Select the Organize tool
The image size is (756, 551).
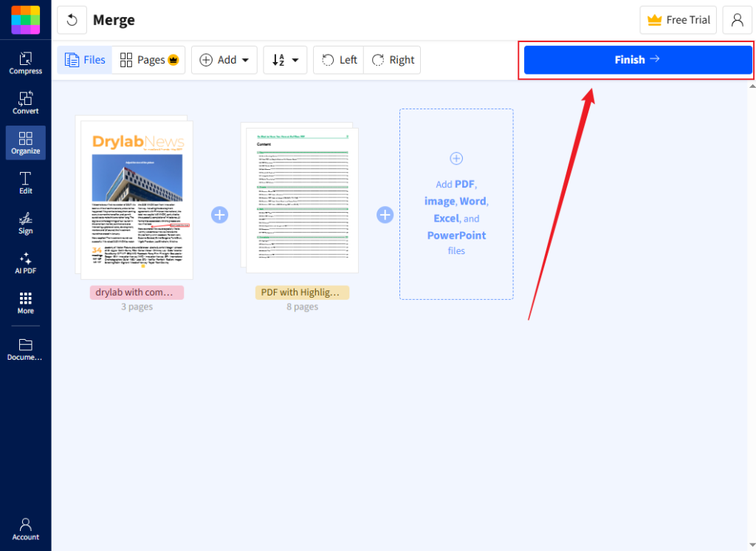tap(25, 143)
